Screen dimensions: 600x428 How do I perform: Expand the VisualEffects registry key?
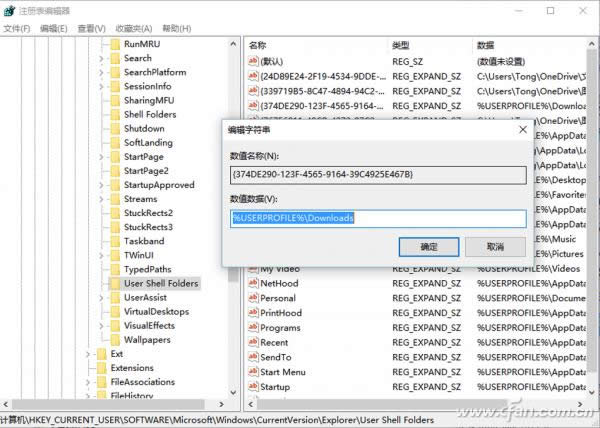(101, 325)
